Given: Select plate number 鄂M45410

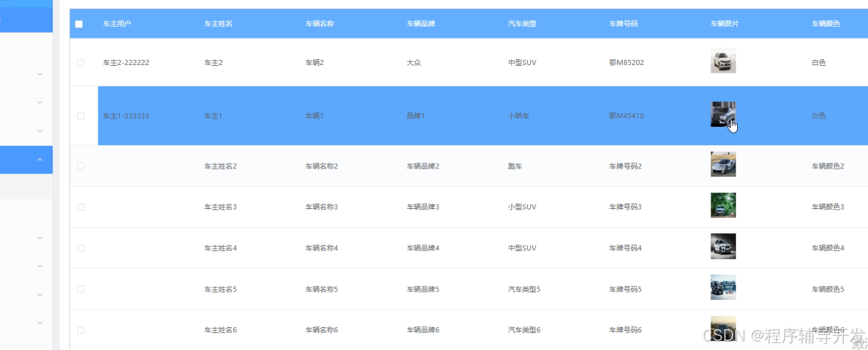Looking at the screenshot, I should tap(626, 116).
